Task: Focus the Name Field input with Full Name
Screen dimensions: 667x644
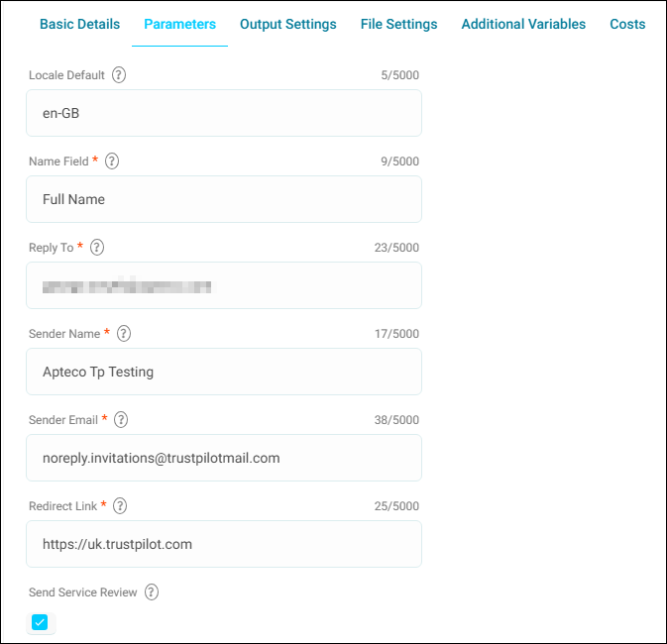Action: pyautogui.click(x=224, y=199)
